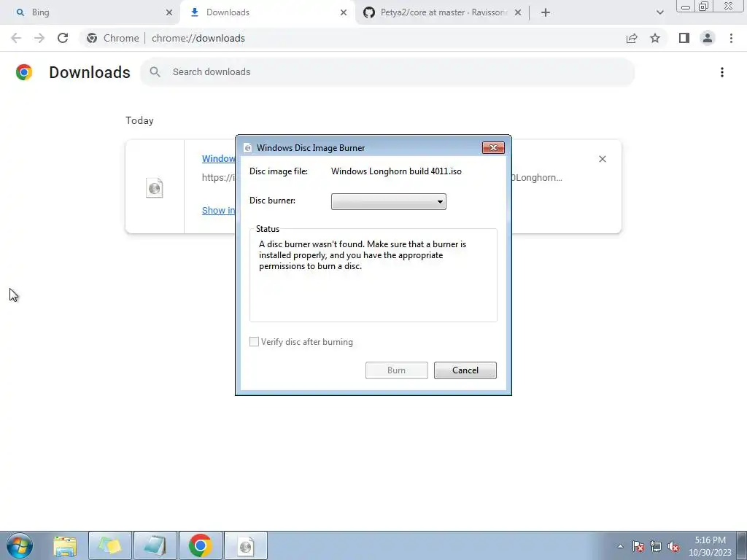
Task: Open the new tab plus button
Action: [546, 12]
